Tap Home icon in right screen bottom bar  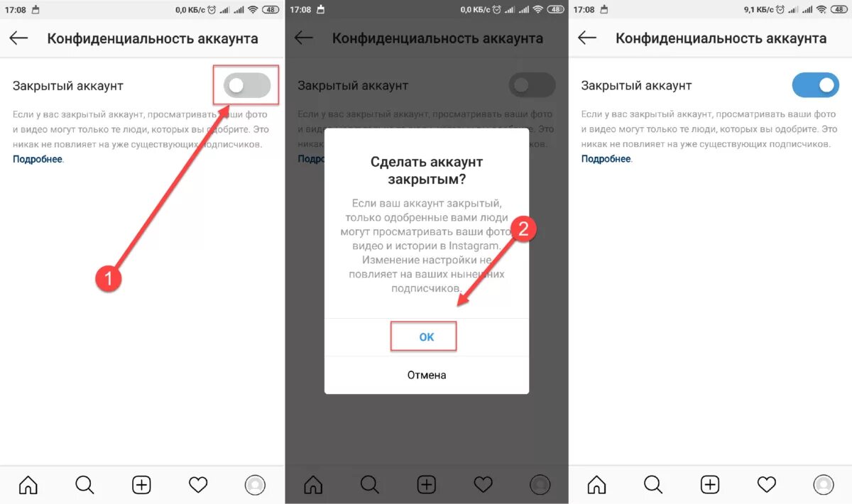596,485
